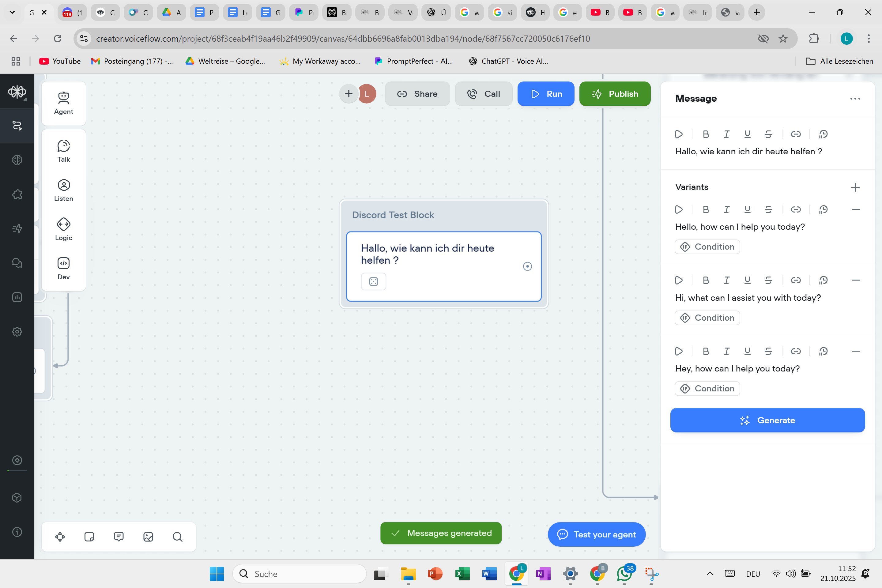The height and width of the screenshot is (588, 882).
Task: Open Message panel three-dot menu
Action: click(855, 99)
